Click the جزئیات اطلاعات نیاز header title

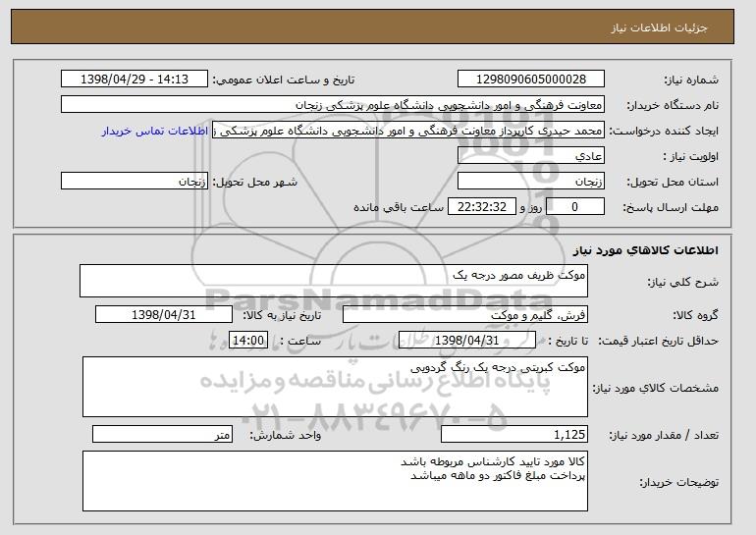(x=659, y=27)
